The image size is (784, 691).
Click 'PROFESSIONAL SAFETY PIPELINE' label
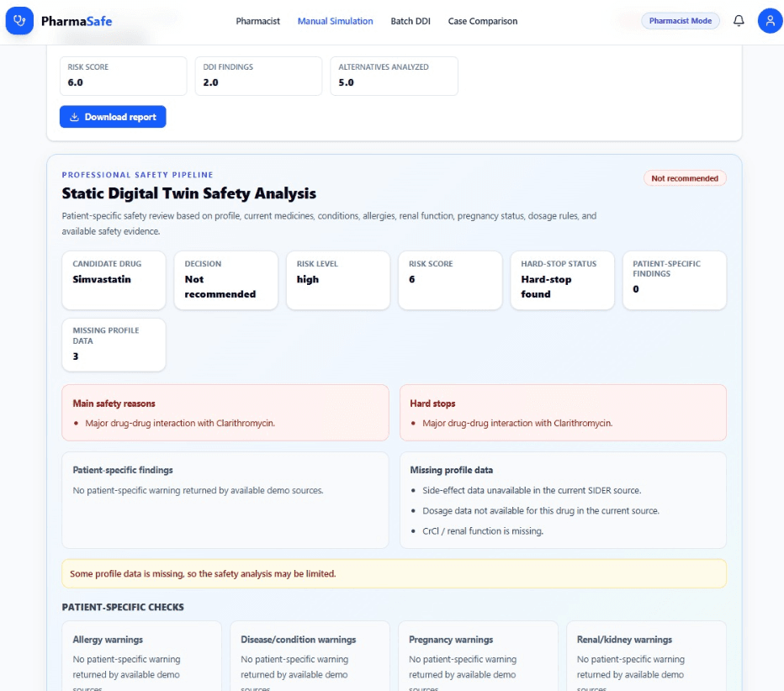(137, 175)
